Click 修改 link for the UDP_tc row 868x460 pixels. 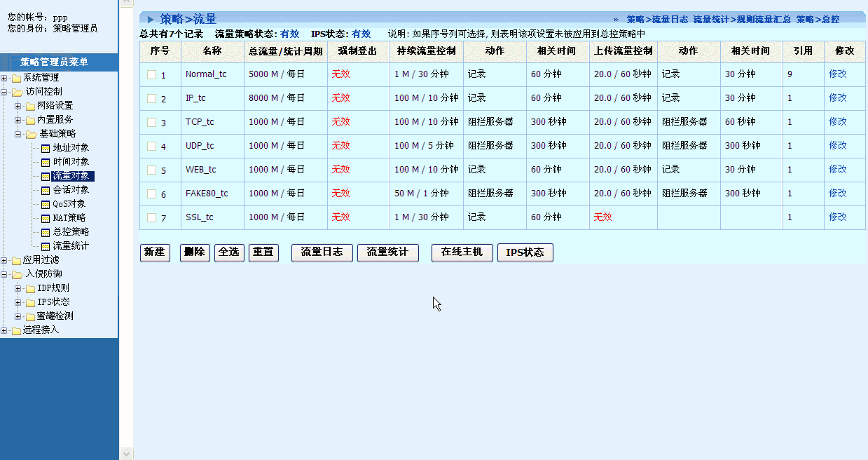[837, 145]
